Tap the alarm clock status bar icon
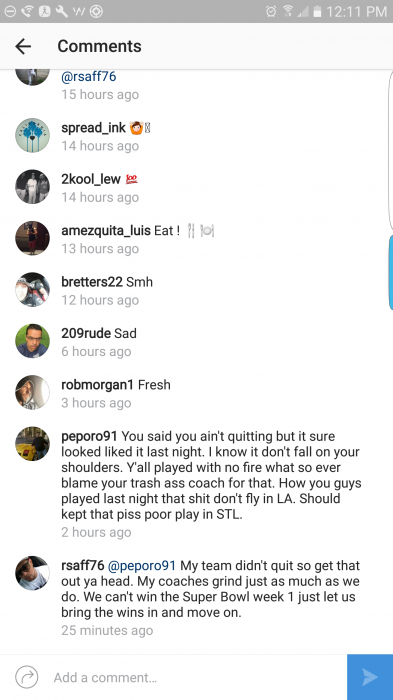Viewport: 393px width, 700px height. (x=271, y=11)
